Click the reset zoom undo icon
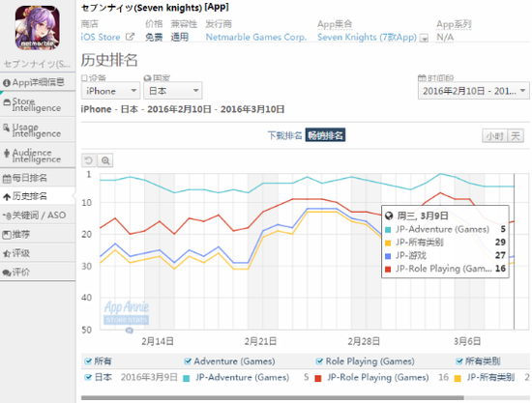 [x=89, y=160]
